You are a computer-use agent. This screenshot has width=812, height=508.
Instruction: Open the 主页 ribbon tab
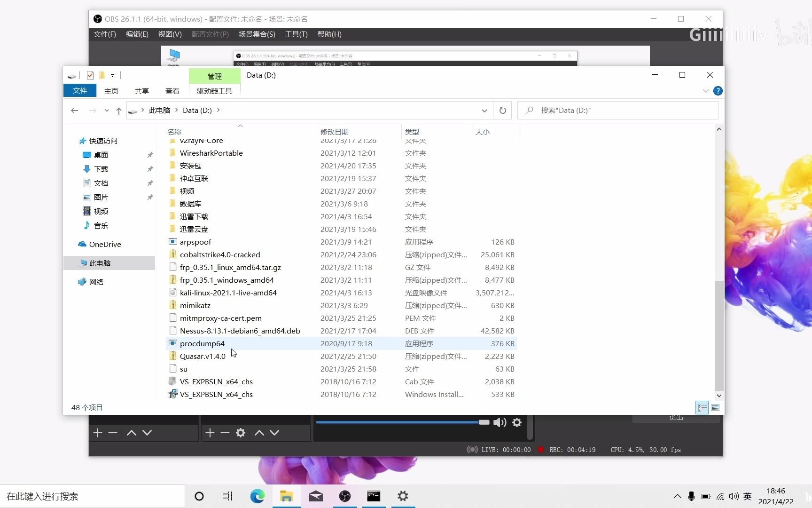pyautogui.click(x=111, y=91)
